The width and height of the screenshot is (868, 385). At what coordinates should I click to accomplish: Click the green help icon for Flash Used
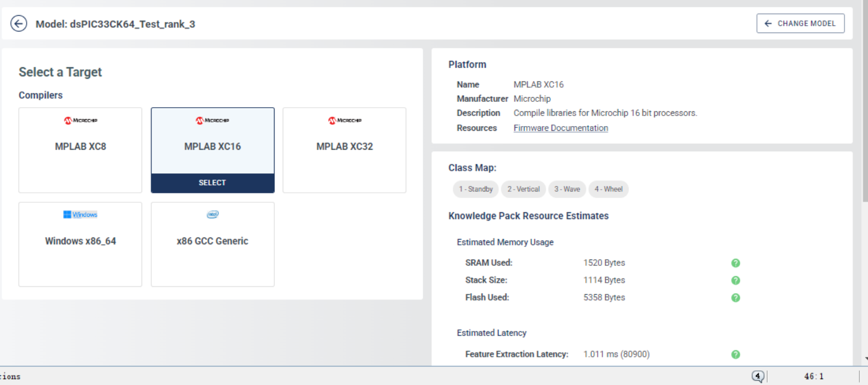pyautogui.click(x=736, y=298)
